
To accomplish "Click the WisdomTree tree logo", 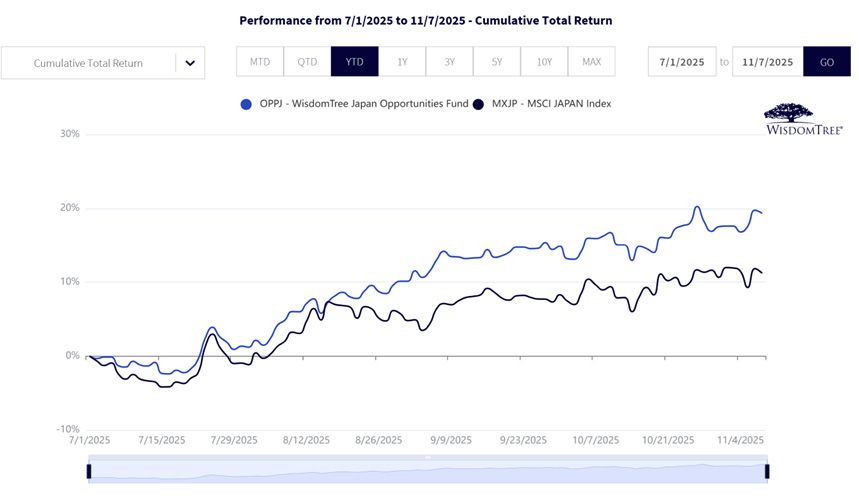I will [803, 119].
